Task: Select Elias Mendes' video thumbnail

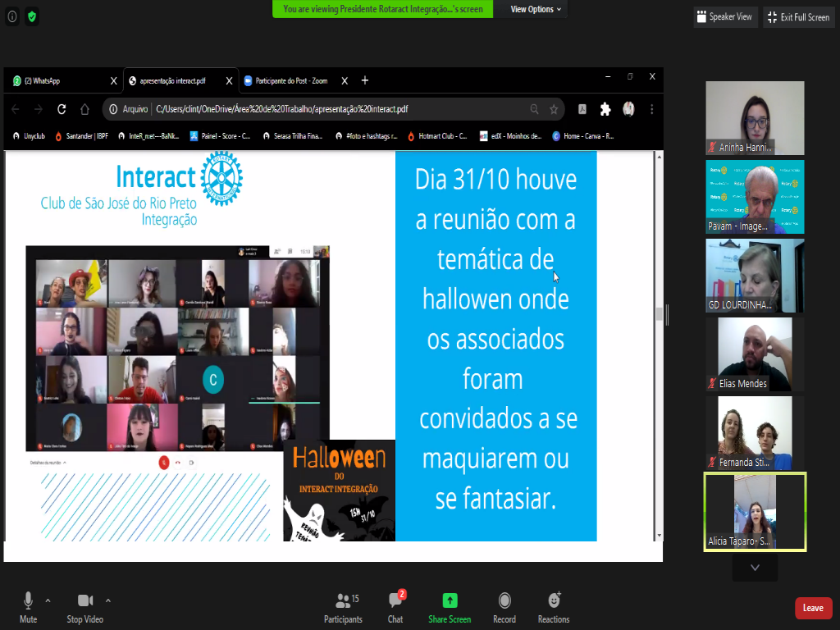Action: coord(755,354)
